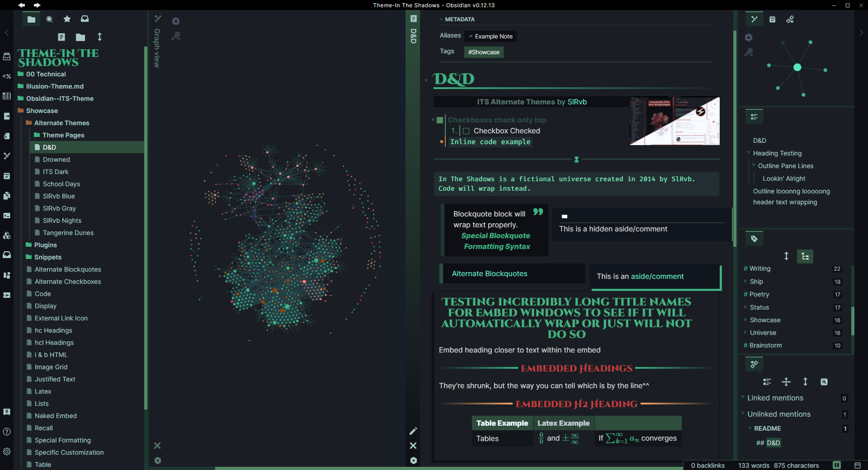868x470 pixels.
Task: Open the Drowned note in explorer
Action: pos(57,160)
